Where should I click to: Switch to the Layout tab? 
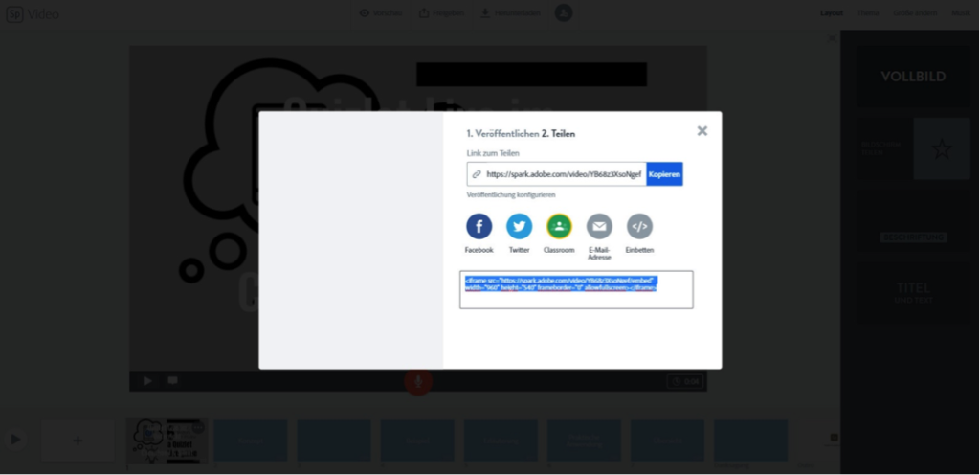pyautogui.click(x=832, y=13)
